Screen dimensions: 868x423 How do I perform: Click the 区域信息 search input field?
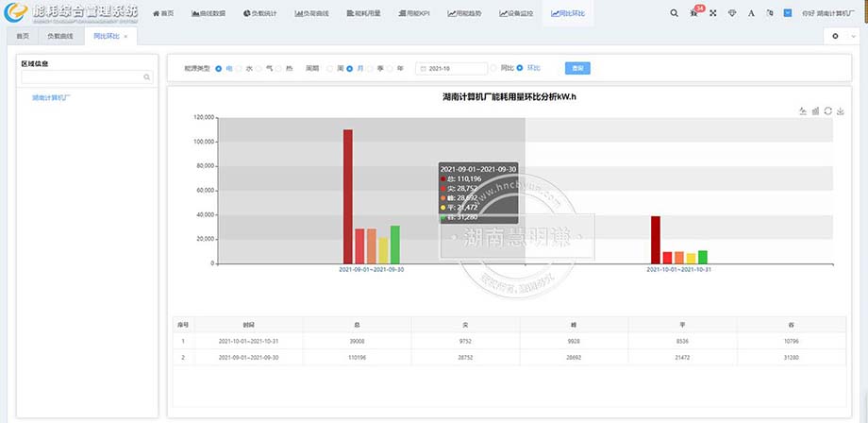pyautogui.click(x=82, y=77)
